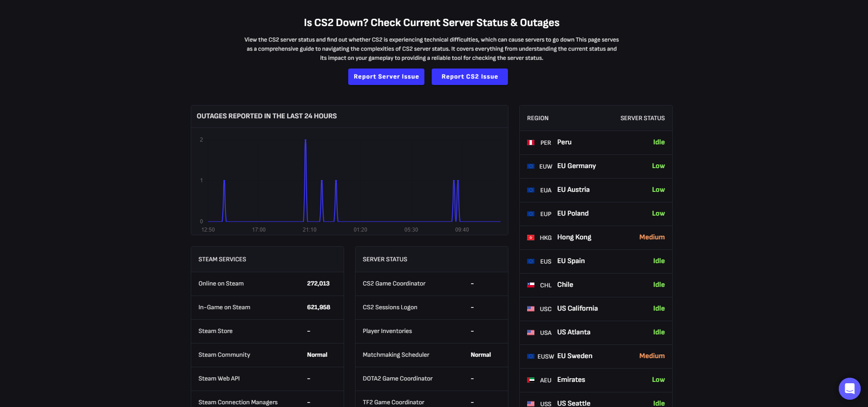Click the US California flag icon
Viewport: 868px width, 407px height.
click(x=531, y=309)
